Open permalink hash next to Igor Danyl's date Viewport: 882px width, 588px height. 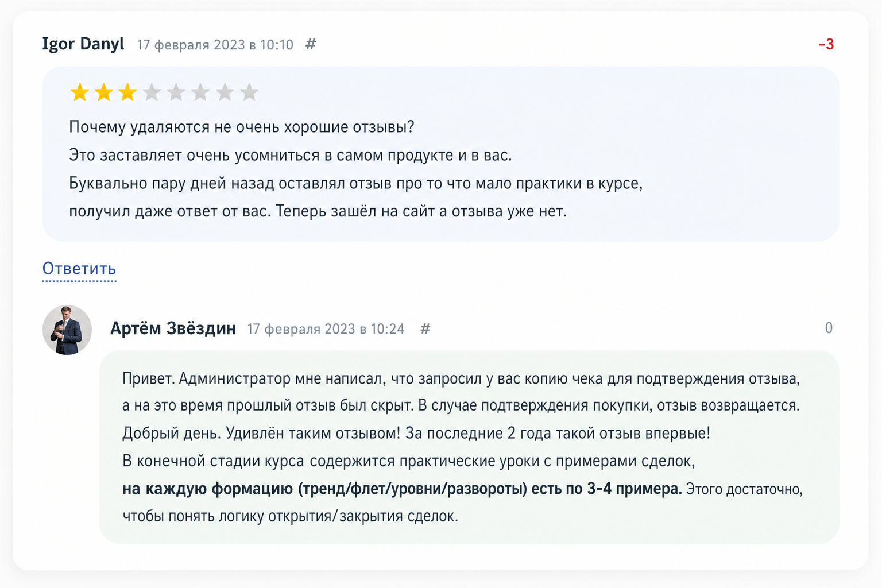311,44
